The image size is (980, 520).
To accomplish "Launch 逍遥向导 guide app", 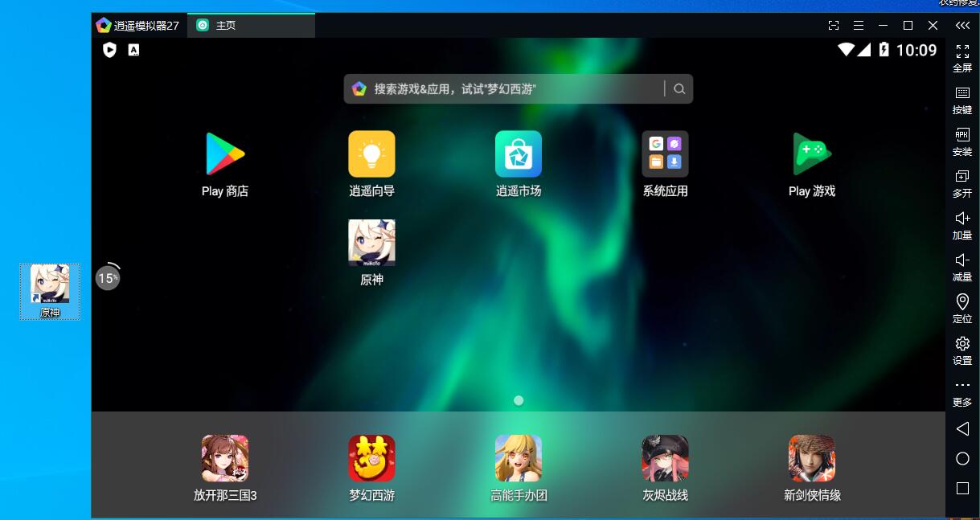I will coord(371,154).
